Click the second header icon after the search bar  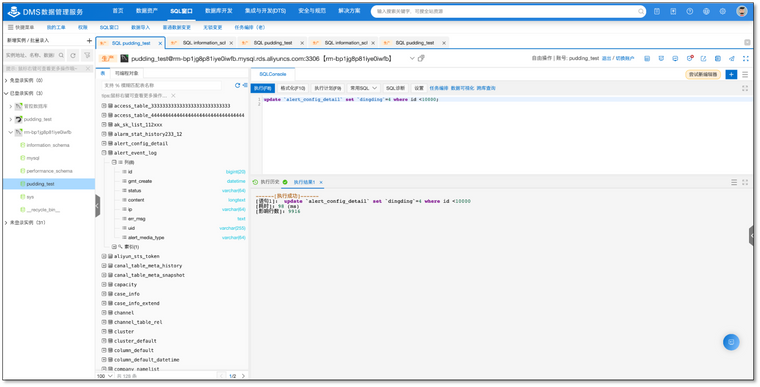click(x=673, y=11)
